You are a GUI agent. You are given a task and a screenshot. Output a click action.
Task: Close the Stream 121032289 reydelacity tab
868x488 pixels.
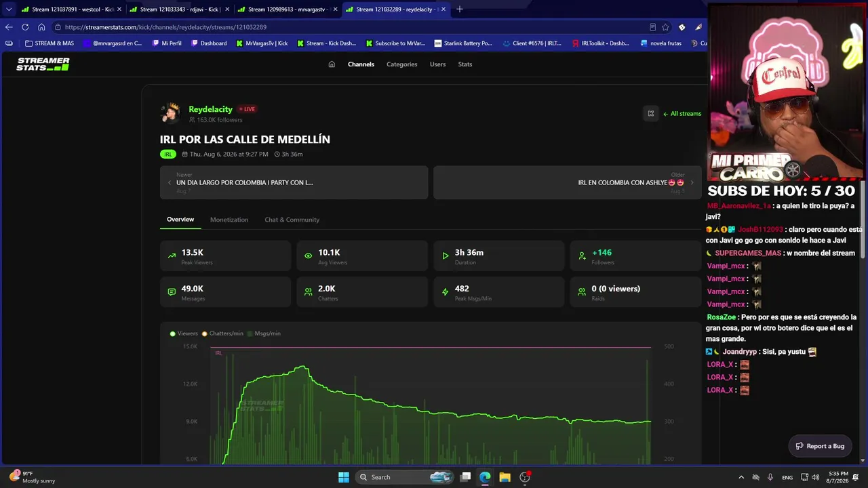click(x=443, y=9)
